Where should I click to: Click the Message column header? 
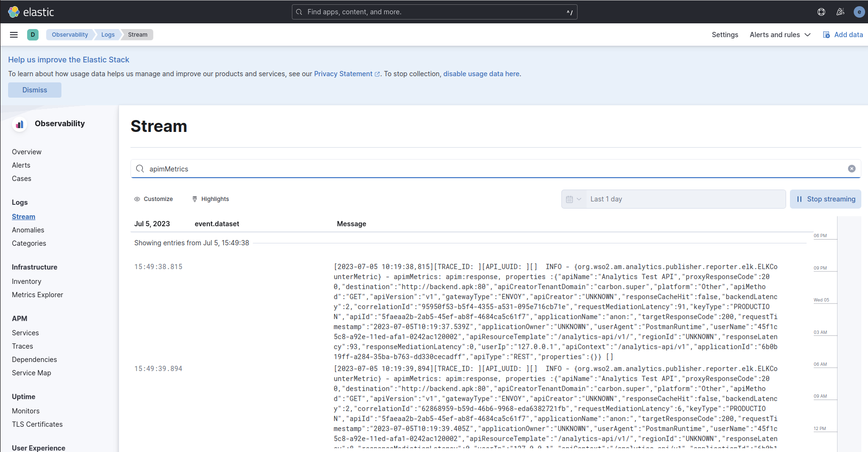tap(351, 224)
